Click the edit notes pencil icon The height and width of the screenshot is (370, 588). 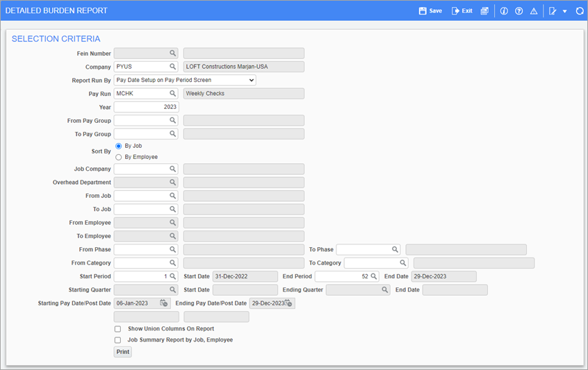click(553, 11)
